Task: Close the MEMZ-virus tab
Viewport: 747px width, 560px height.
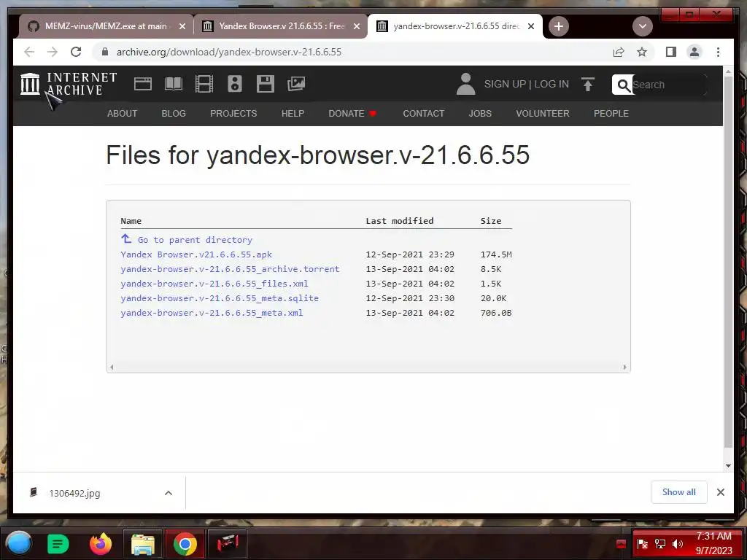Action: click(x=182, y=26)
